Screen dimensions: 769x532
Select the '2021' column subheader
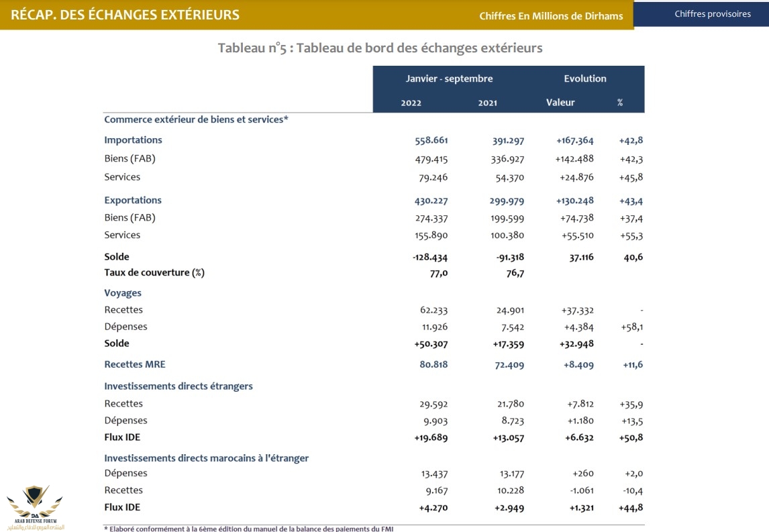coord(487,103)
